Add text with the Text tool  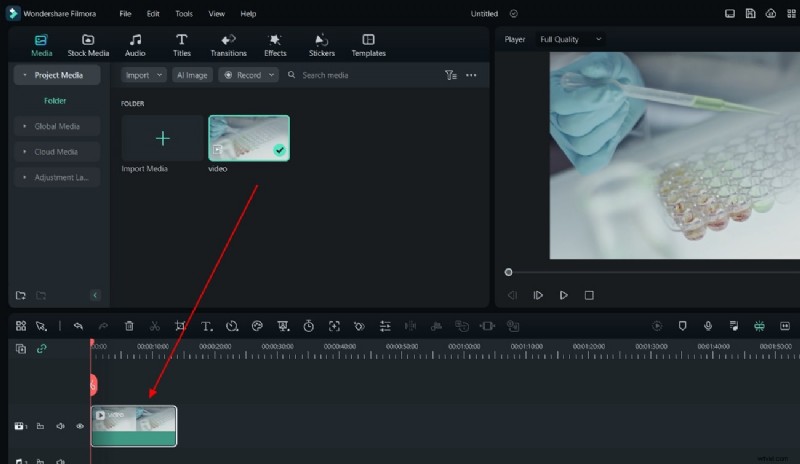click(x=206, y=326)
